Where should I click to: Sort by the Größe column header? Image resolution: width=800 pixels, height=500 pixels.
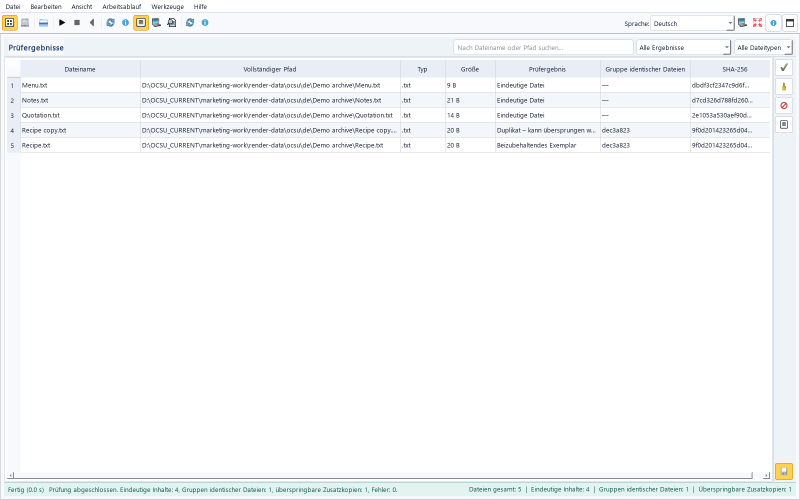pyautogui.click(x=470, y=69)
